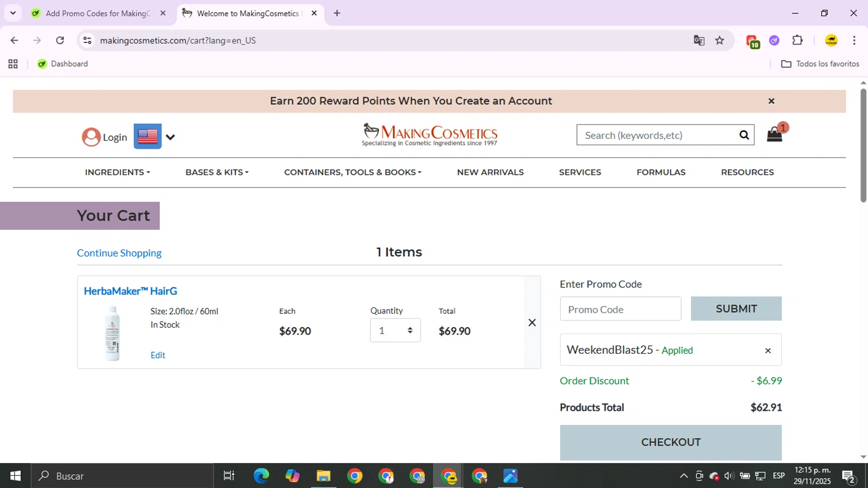Image resolution: width=868 pixels, height=488 pixels.
Task: Open the purple extension icon
Action: click(774, 41)
